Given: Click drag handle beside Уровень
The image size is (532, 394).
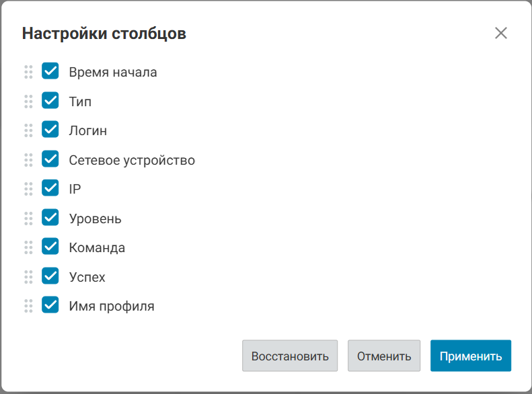Looking at the screenshot, I should click(28, 219).
